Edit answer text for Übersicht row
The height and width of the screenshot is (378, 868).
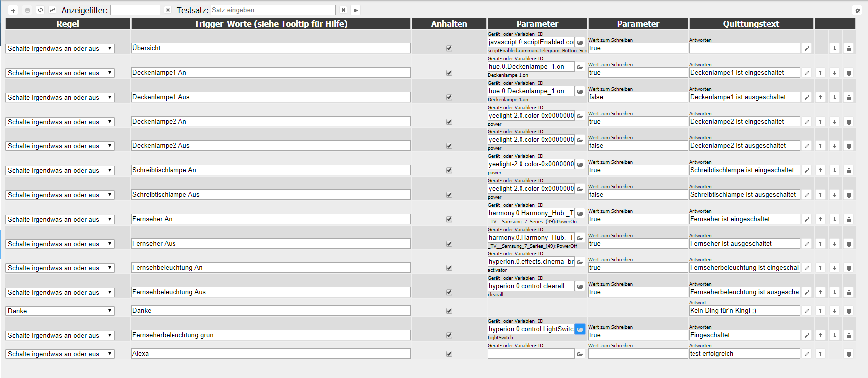(x=807, y=48)
